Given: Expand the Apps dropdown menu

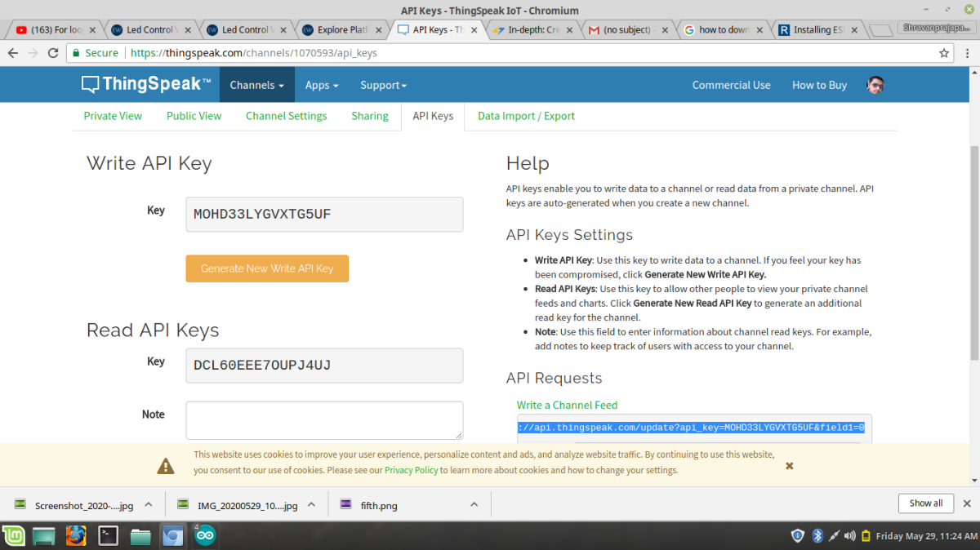Looking at the screenshot, I should 321,85.
